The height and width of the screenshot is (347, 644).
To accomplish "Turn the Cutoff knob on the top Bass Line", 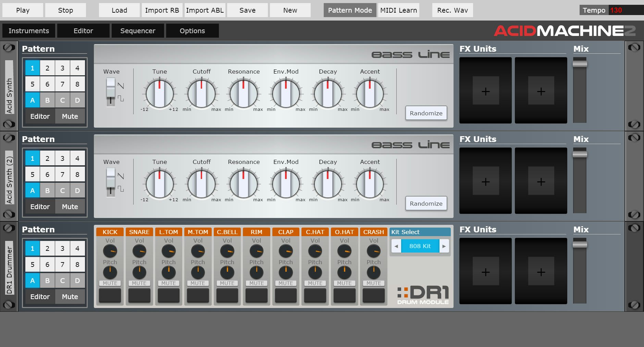I will 201,93.
